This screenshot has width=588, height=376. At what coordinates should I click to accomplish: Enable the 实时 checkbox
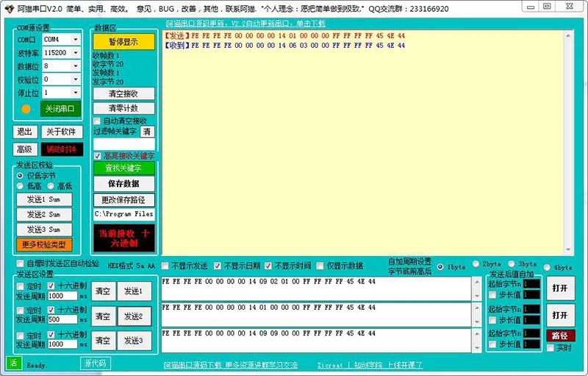coord(551,348)
